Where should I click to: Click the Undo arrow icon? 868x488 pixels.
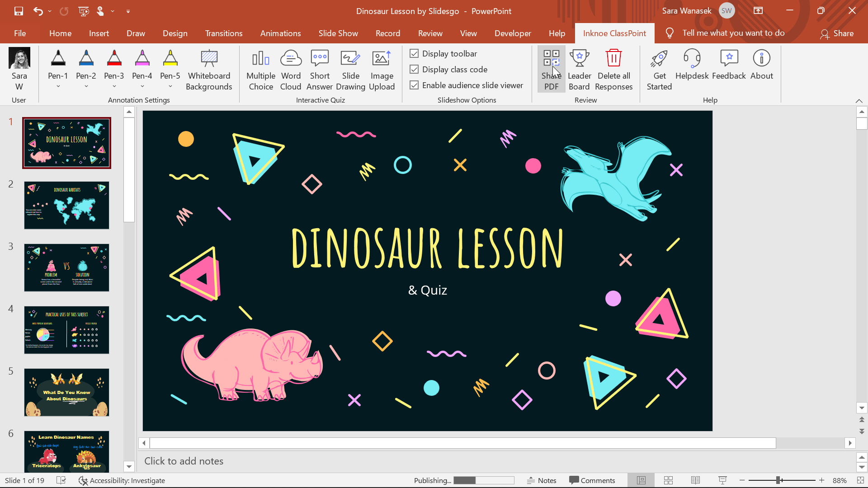38,11
